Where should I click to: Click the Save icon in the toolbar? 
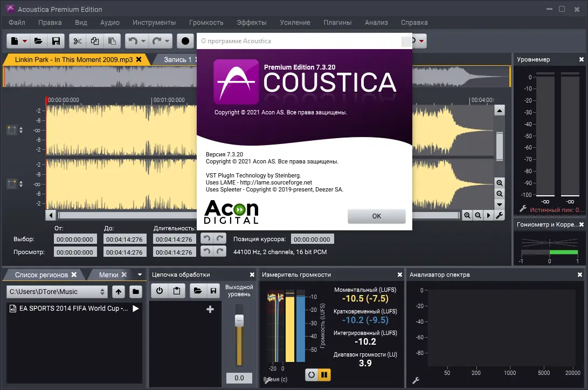pos(56,41)
